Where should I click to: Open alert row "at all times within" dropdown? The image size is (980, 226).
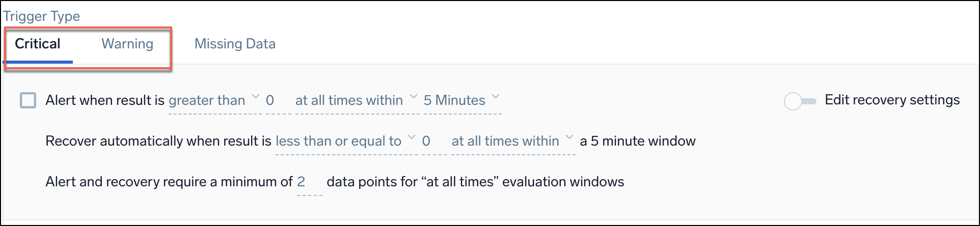click(349, 101)
